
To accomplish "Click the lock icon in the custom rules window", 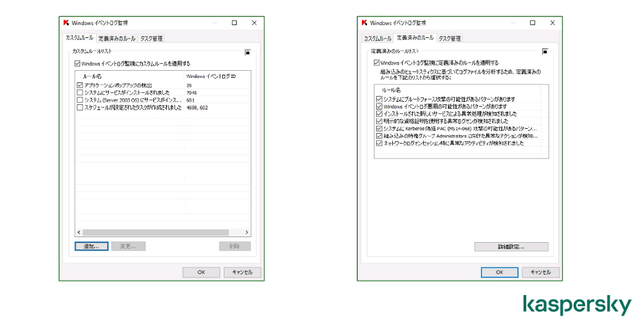I will (248, 52).
